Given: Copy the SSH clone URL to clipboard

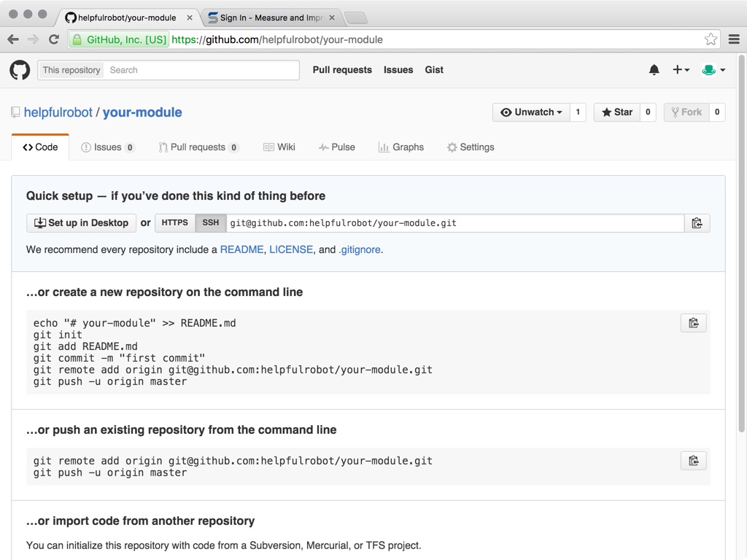Looking at the screenshot, I should 697,223.
